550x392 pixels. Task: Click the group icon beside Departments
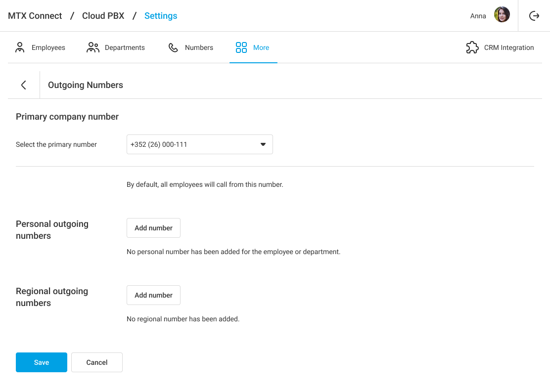(92, 47)
